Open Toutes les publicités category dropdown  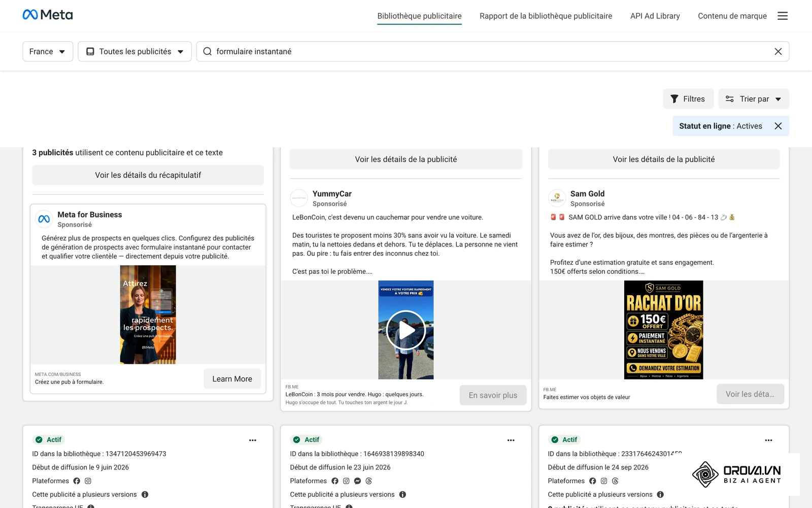(x=134, y=51)
